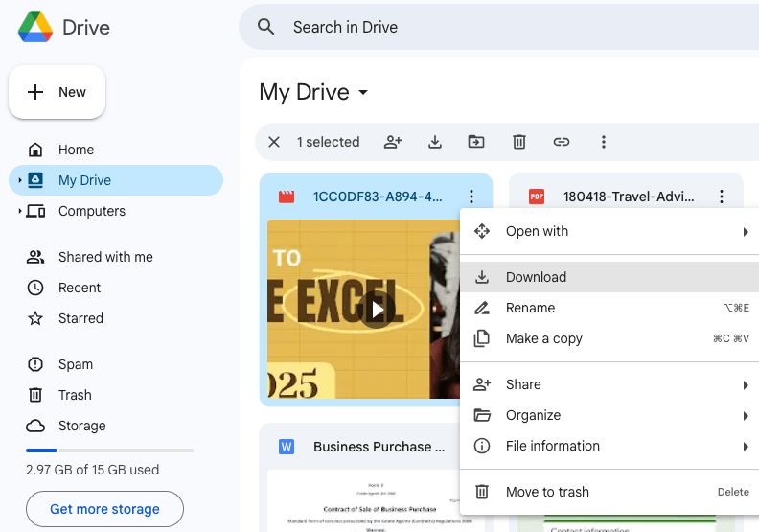Click the Computers devices icon
Image resolution: width=759 pixels, height=532 pixels.
click(x=35, y=211)
